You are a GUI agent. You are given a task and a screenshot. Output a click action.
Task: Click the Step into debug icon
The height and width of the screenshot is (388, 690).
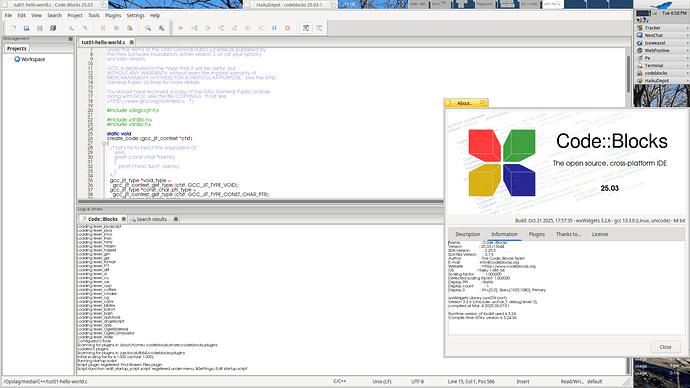tap(221, 28)
